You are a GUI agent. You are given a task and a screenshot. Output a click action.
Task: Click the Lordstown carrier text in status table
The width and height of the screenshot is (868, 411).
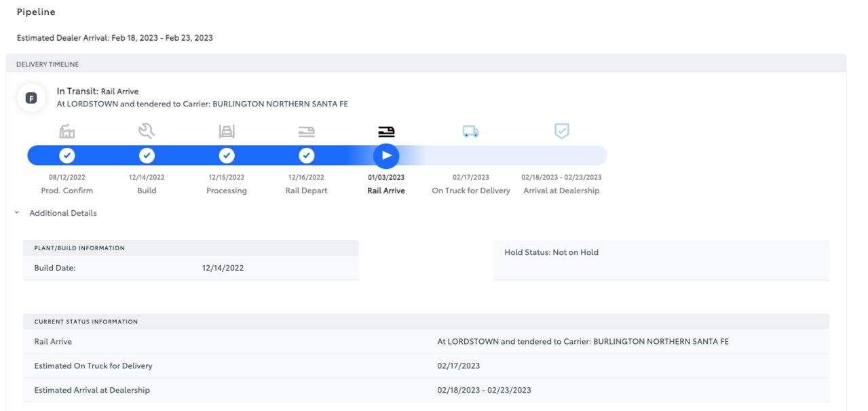[x=583, y=341]
